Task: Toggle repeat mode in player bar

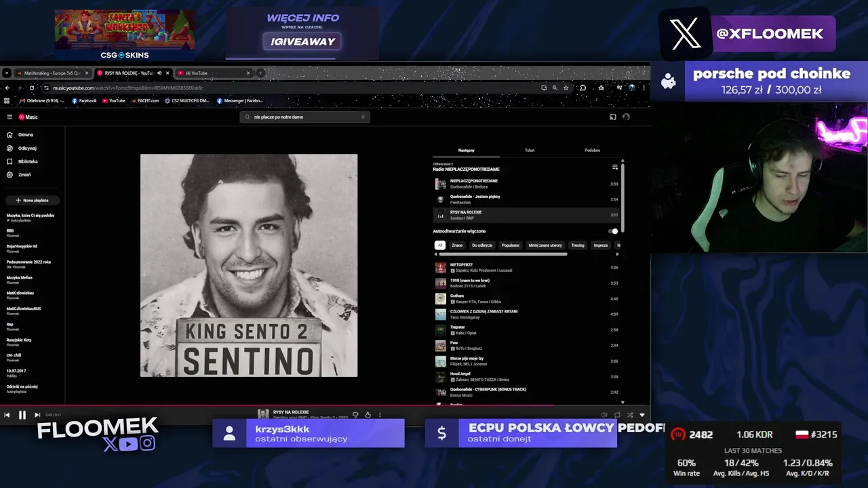Action: [x=617, y=415]
